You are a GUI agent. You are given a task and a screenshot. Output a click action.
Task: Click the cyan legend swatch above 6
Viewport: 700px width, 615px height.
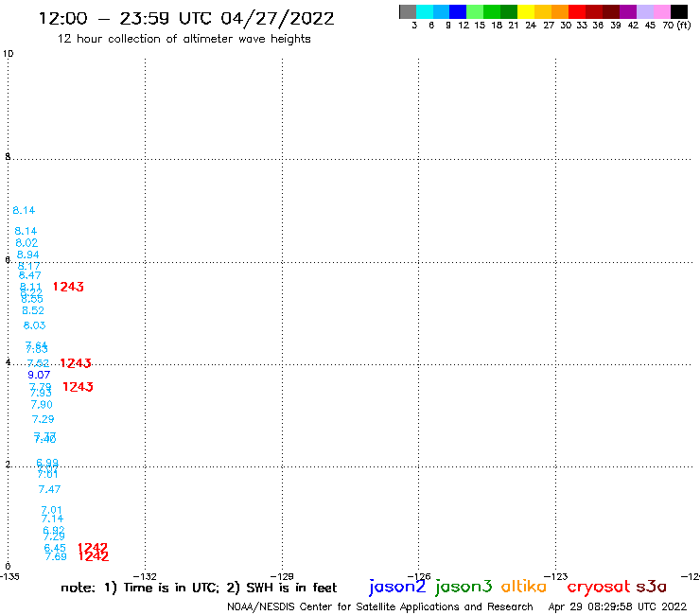424,11
